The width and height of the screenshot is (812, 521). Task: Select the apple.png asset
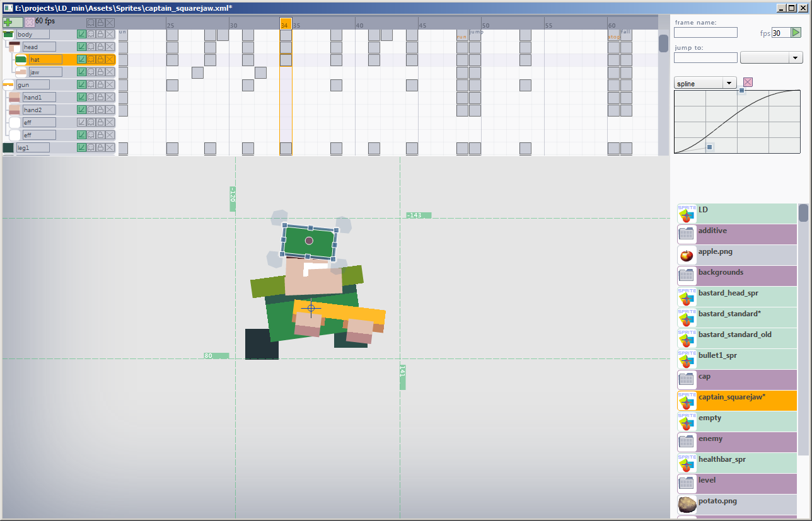[737, 255]
